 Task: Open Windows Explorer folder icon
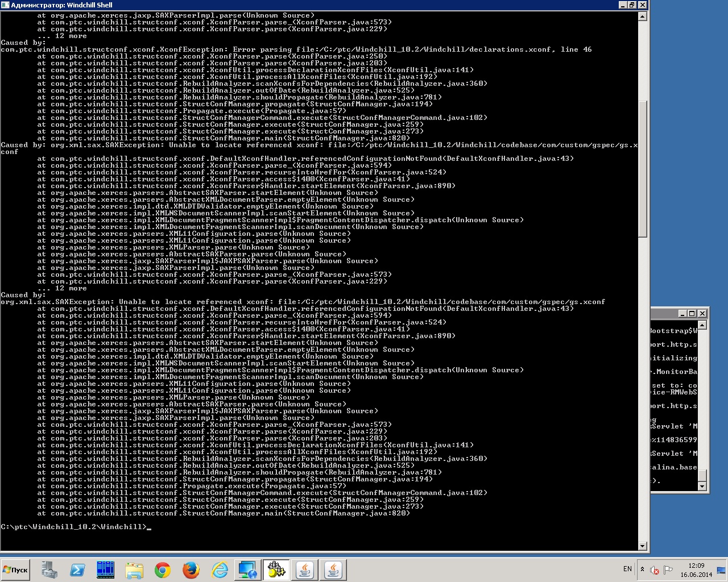[134, 569]
